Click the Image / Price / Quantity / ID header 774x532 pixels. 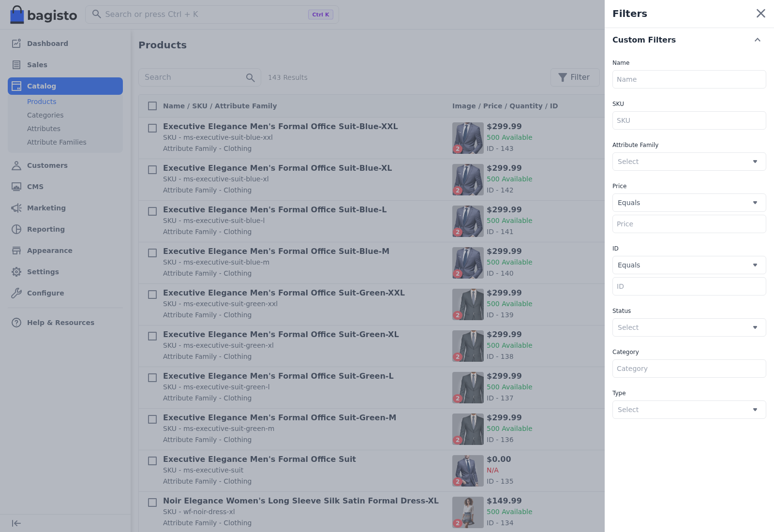coord(505,106)
